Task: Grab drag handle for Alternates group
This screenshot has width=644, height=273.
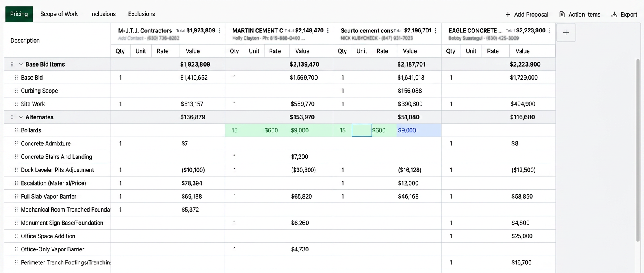Action: [x=12, y=117]
